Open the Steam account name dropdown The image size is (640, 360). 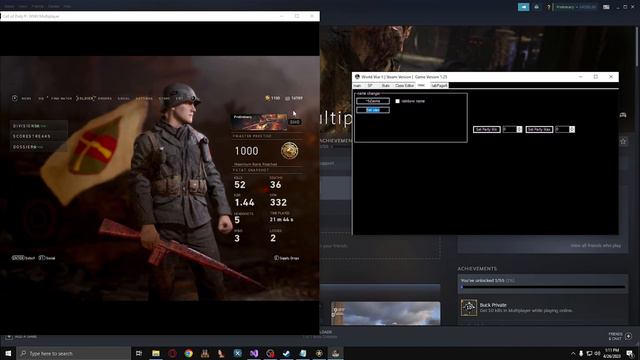point(576,7)
